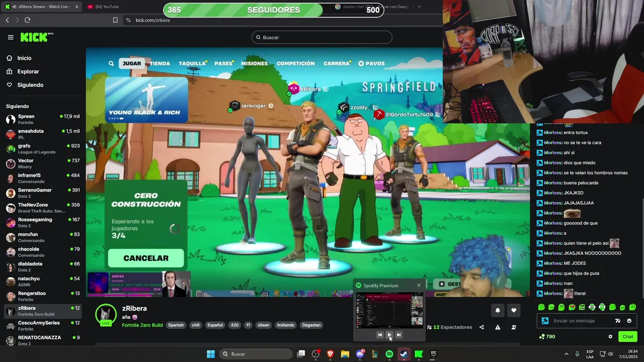Viewport: 644px width, 362px height.
Task: Select inframe15 from the followed channels
Action: (x=43, y=178)
